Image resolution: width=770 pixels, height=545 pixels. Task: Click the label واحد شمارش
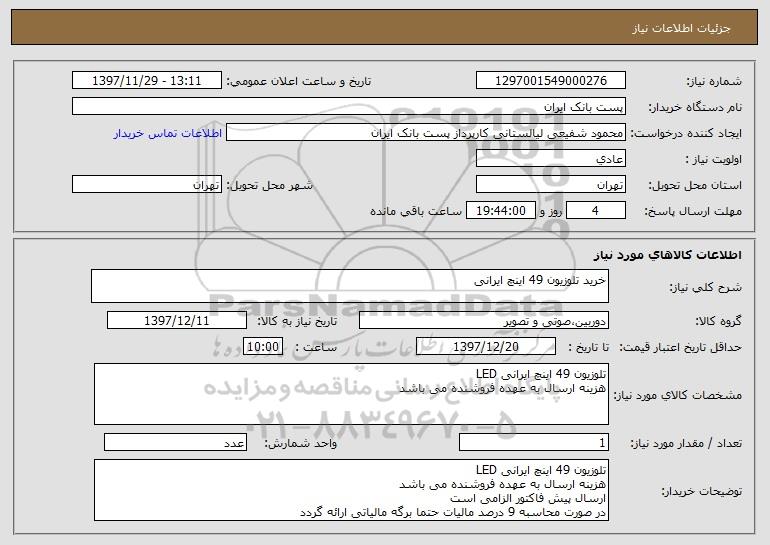pyautogui.click(x=301, y=443)
